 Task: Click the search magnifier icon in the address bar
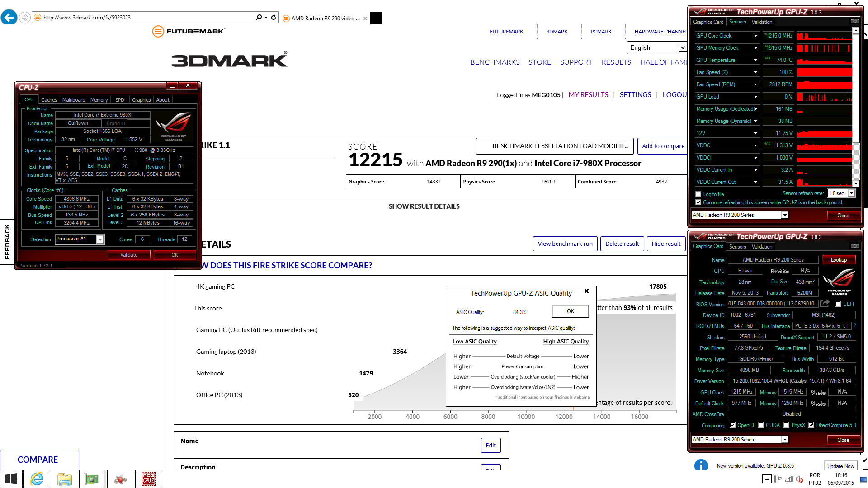tap(259, 17)
